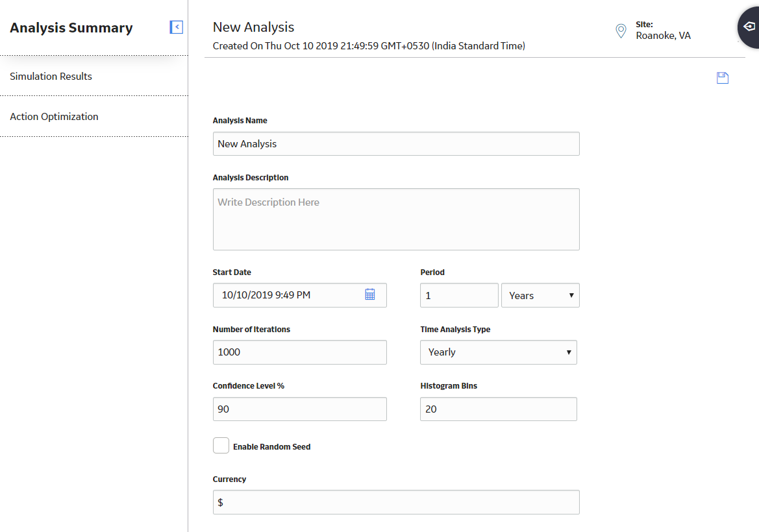Open the dark round panel icon at top right
Screen dimensions: 759x532
pos(749,27)
